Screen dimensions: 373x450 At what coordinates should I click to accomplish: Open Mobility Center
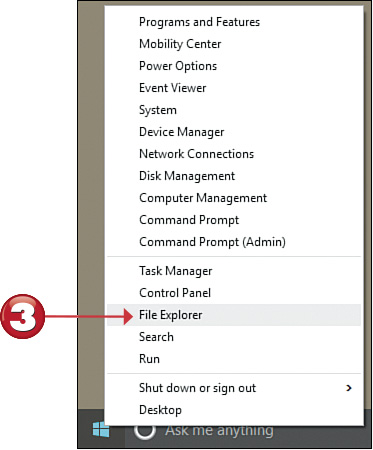point(233,44)
